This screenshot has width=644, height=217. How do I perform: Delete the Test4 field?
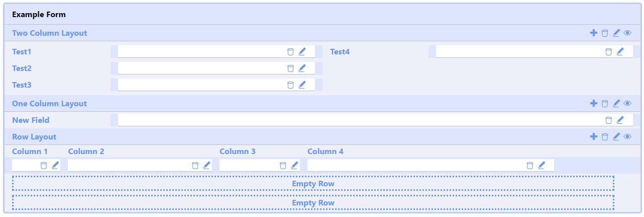608,51
